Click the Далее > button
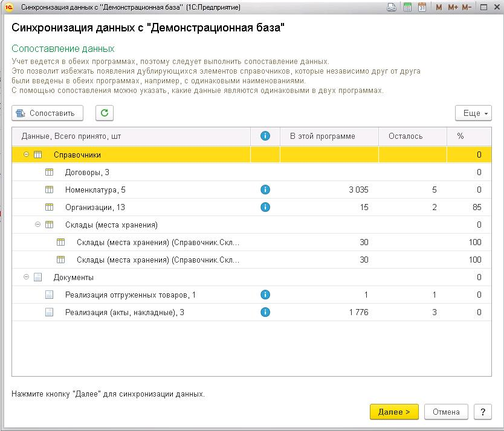 [394, 412]
